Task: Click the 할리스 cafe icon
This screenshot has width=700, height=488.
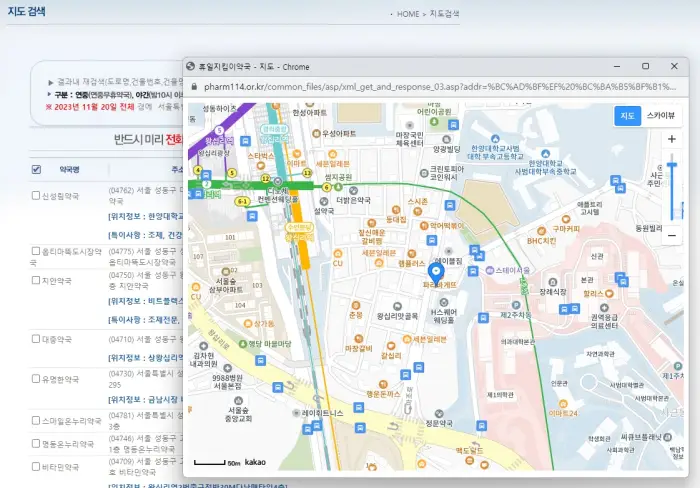Action: [609, 294]
